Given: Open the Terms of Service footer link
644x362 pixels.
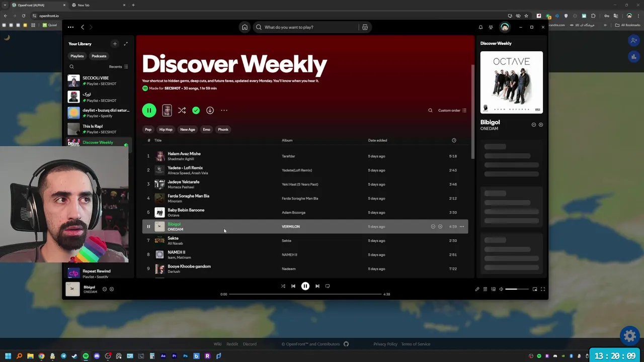Looking at the screenshot, I should pos(416,344).
